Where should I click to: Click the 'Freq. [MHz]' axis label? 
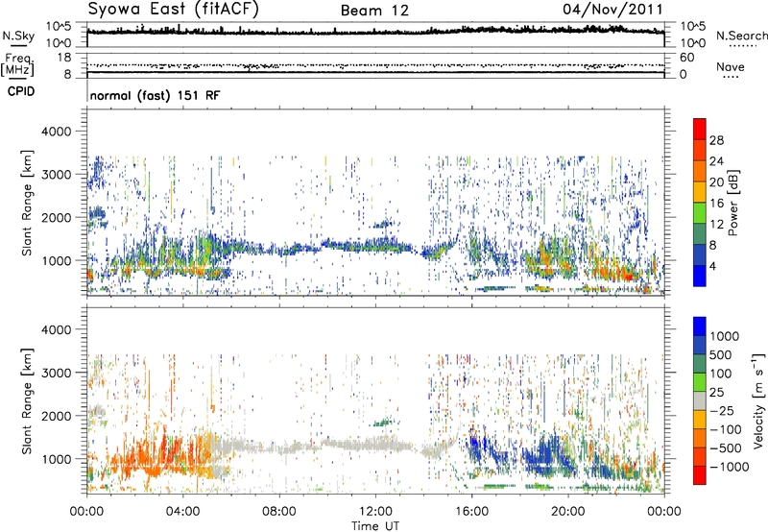[x=17, y=65]
